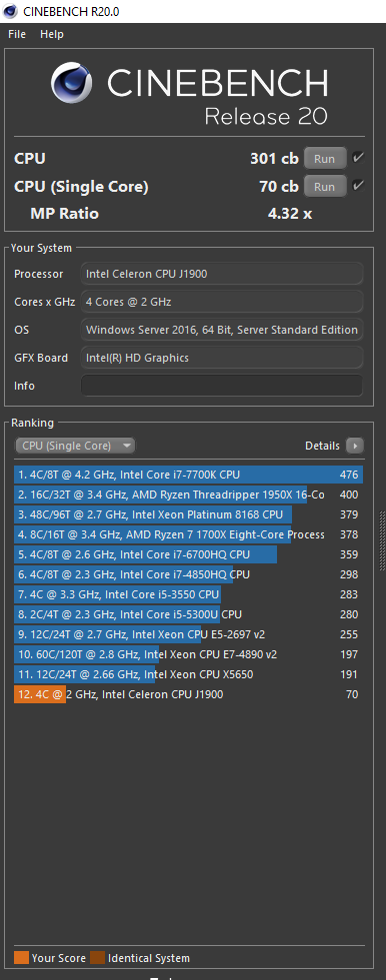This screenshot has height=980, width=386.
Task: Click the Cinebench logo sphere icon
Action: click(x=72, y=84)
